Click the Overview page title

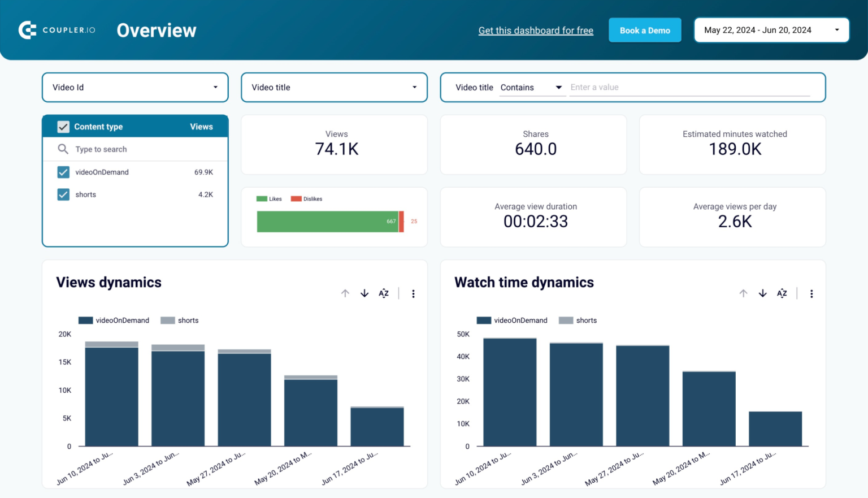pos(156,30)
